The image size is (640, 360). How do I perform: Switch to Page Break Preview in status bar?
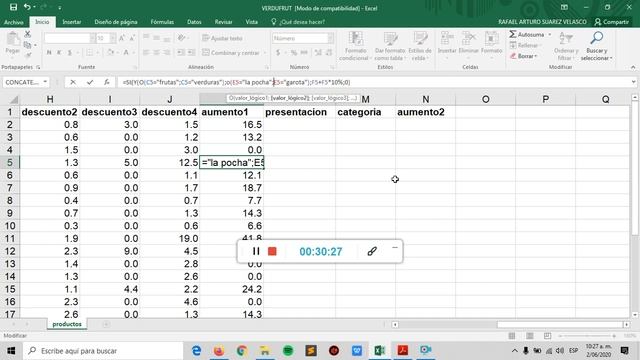pos(547,336)
